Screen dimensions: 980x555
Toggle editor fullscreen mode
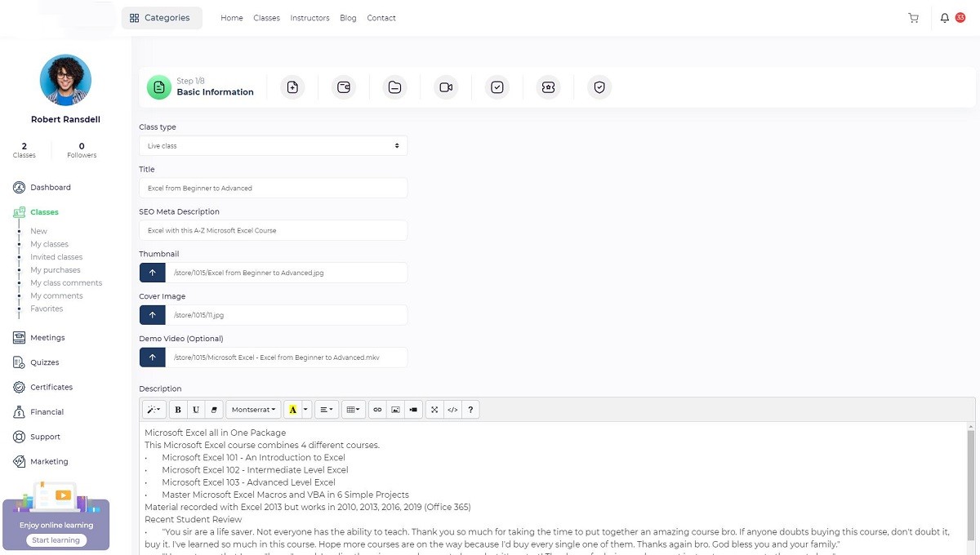[x=434, y=410]
